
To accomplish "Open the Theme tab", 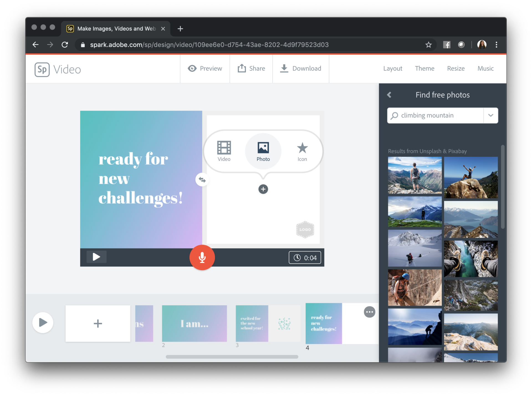I will pos(424,68).
